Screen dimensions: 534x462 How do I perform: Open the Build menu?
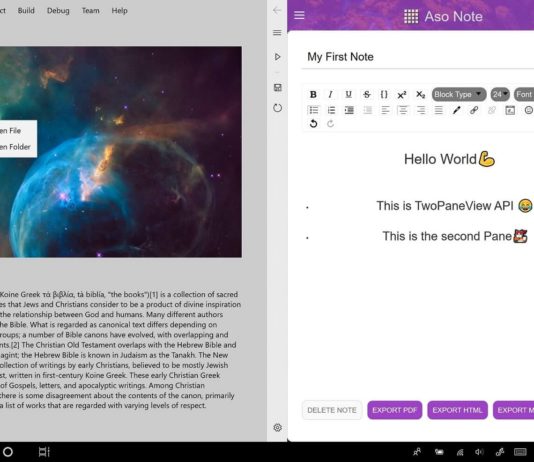tap(26, 11)
